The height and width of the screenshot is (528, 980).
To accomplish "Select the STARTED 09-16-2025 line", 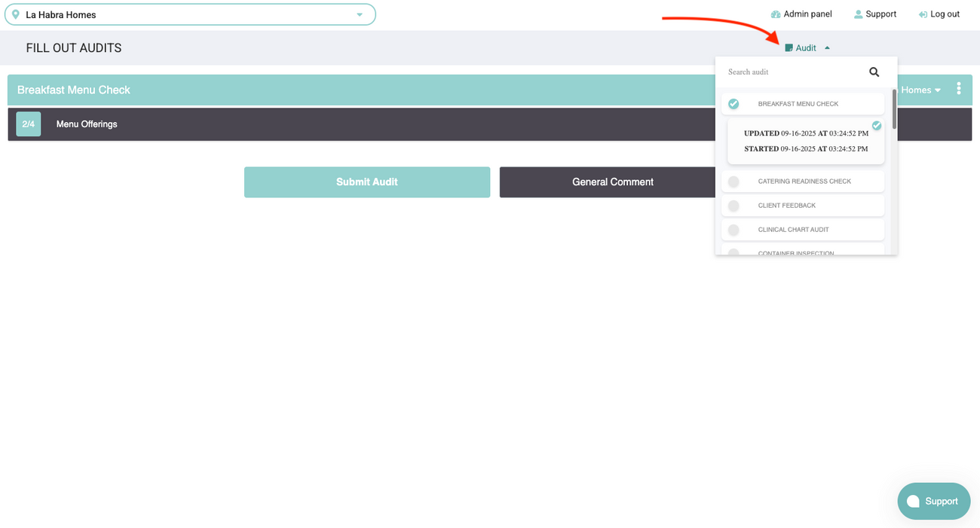I will pyautogui.click(x=806, y=148).
